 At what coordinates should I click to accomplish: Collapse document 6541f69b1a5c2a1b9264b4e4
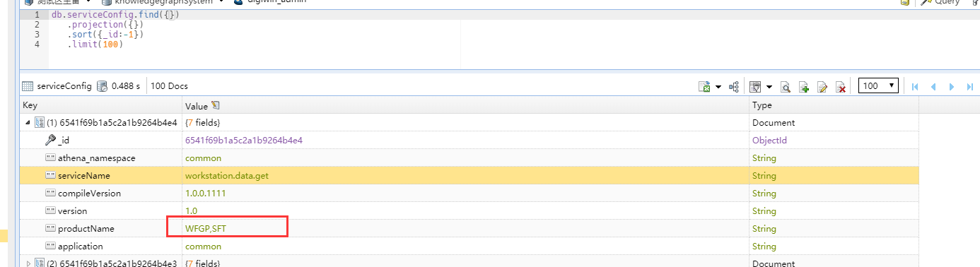coord(28,122)
